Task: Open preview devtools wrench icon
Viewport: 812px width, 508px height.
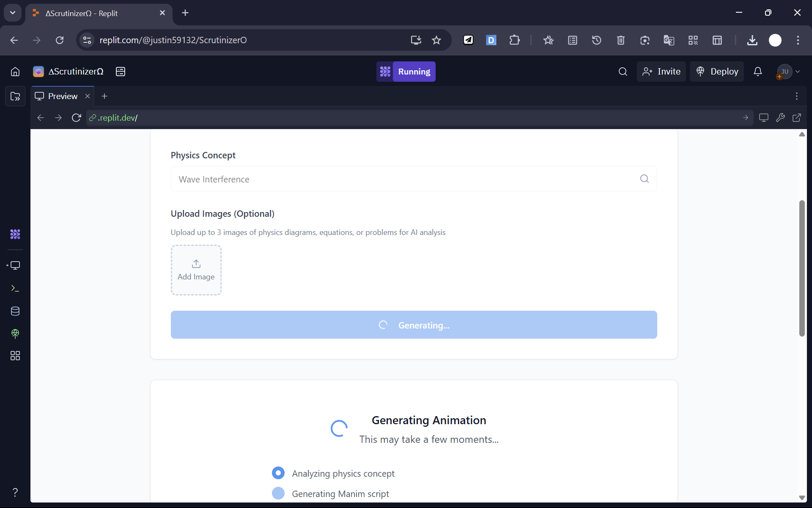Action: point(780,118)
